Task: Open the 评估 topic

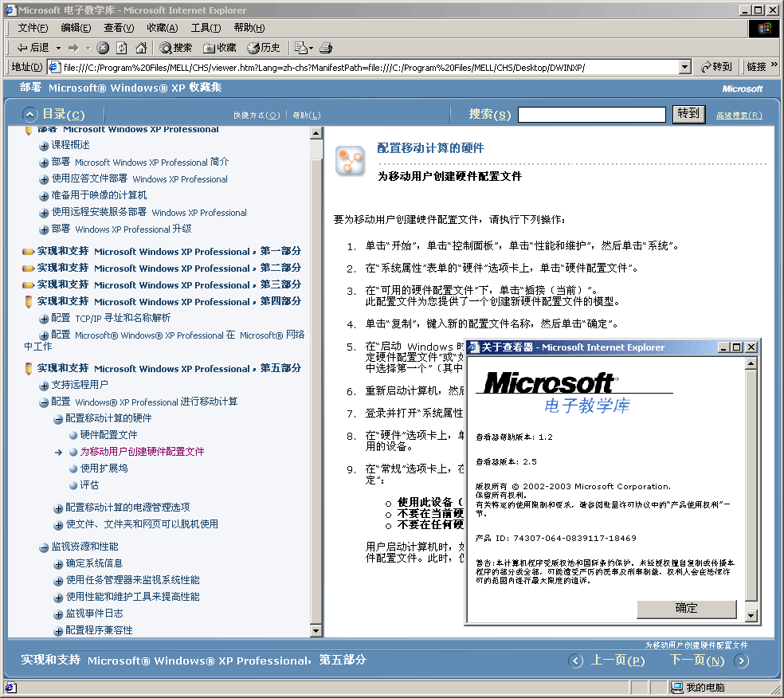Action: (89, 485)
